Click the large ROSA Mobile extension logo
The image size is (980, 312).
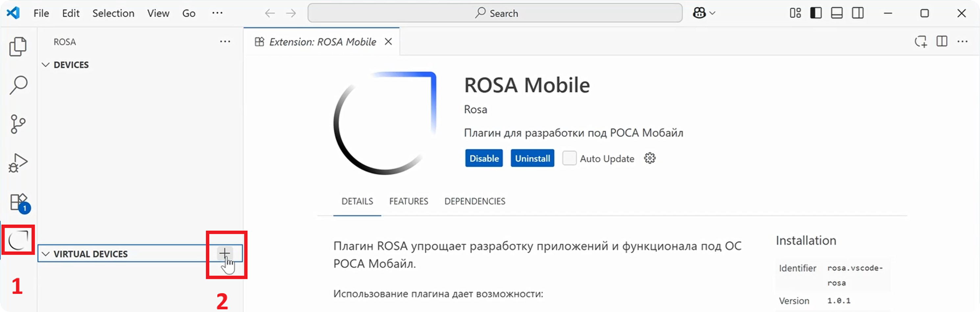(385, 123)
